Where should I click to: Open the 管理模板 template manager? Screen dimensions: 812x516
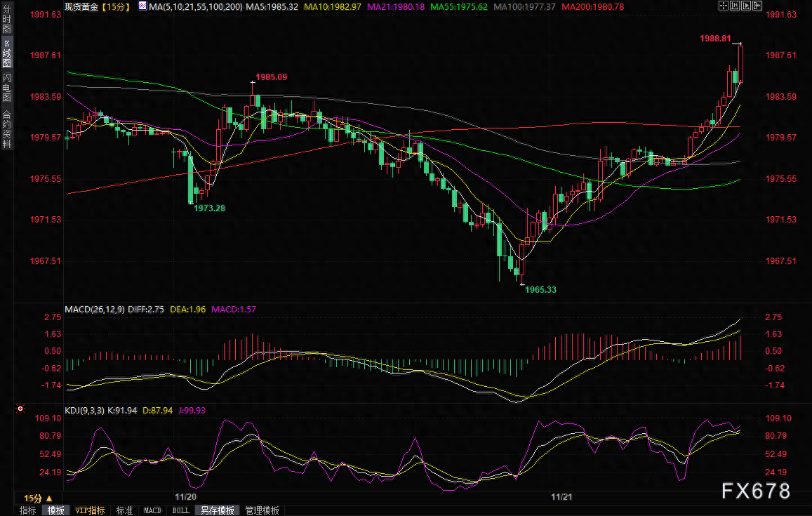point(263,510)
